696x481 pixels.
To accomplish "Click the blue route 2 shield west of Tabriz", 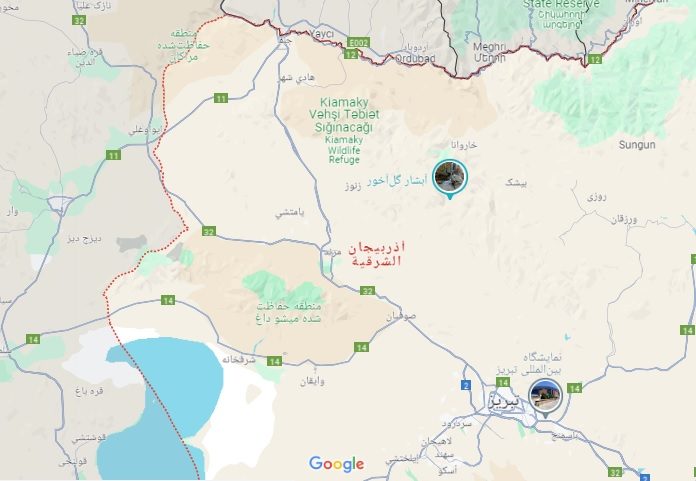I will (x=466, y=385).
